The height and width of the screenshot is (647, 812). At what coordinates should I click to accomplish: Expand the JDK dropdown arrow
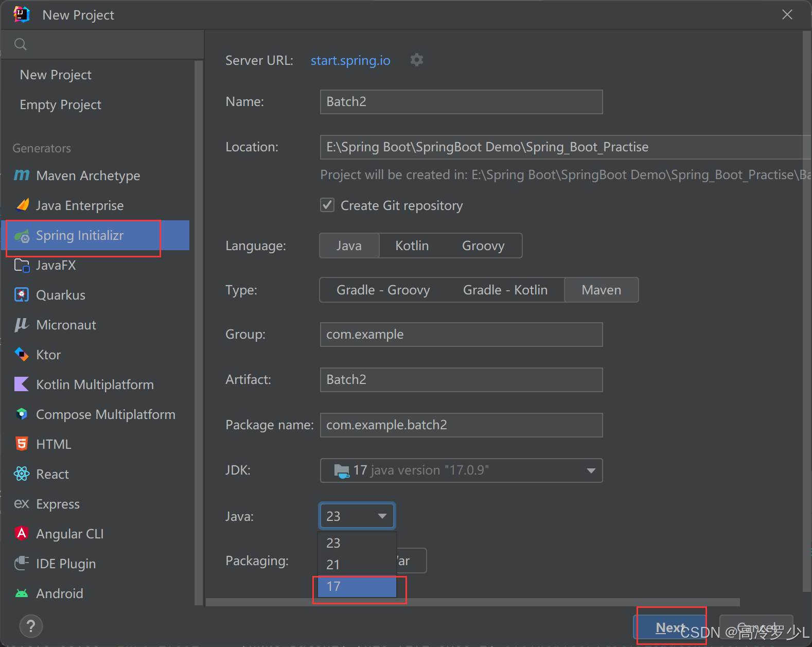click(x=591, y=470)
